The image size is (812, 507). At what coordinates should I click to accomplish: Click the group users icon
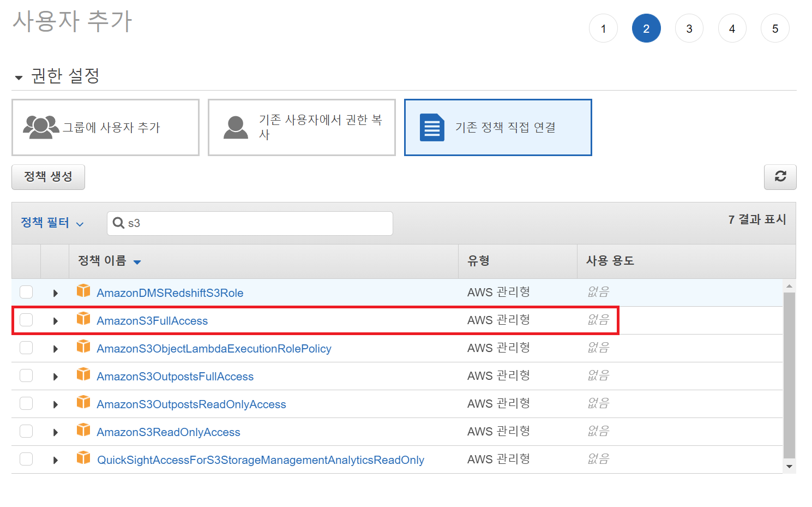pyautogui.click(x=41, y=127)
